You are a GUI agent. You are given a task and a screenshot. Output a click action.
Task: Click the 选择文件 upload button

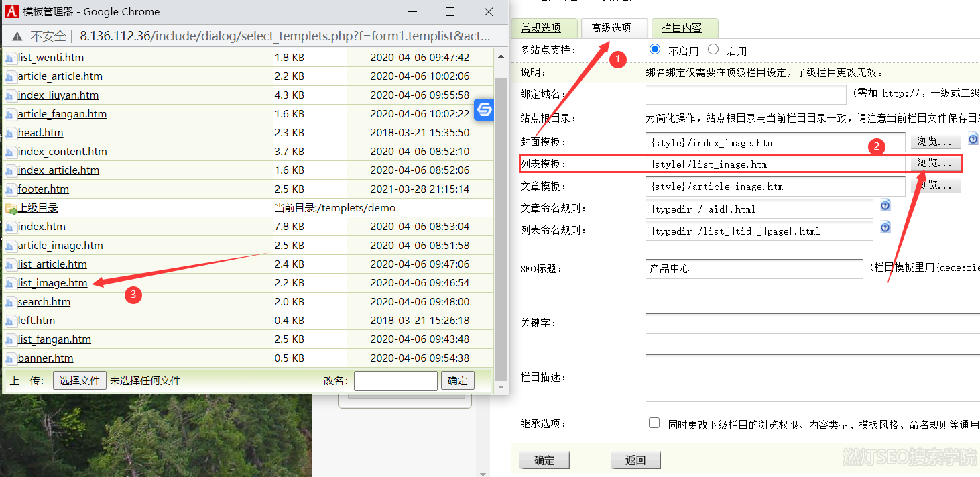click(x=80, y=381)
